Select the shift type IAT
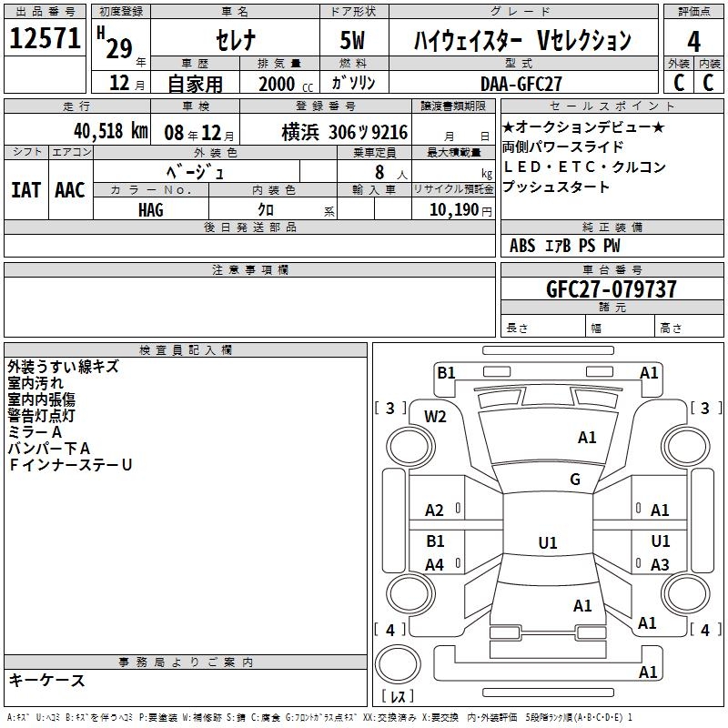 (x=25, y=190)
